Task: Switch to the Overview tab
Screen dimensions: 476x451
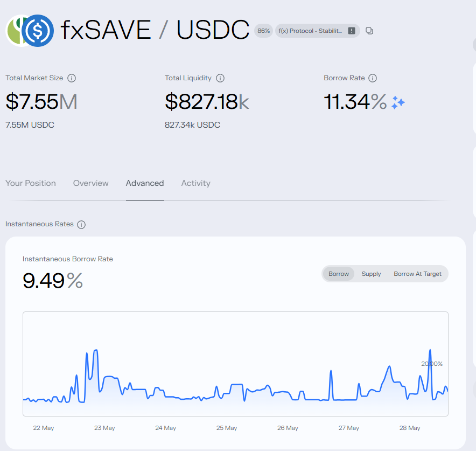Action: pyautogui.click(x=91, y=183)
